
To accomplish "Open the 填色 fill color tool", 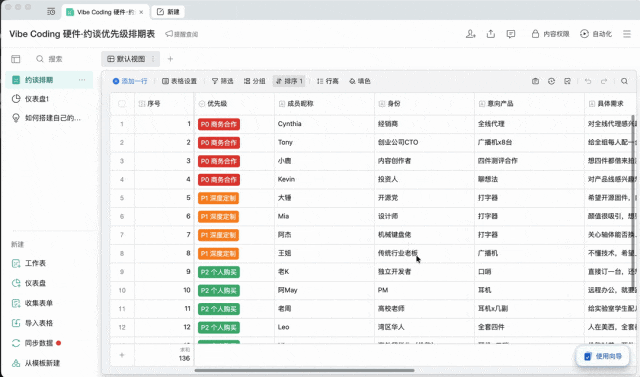I will pyautogui.click(x=360, y=81).
